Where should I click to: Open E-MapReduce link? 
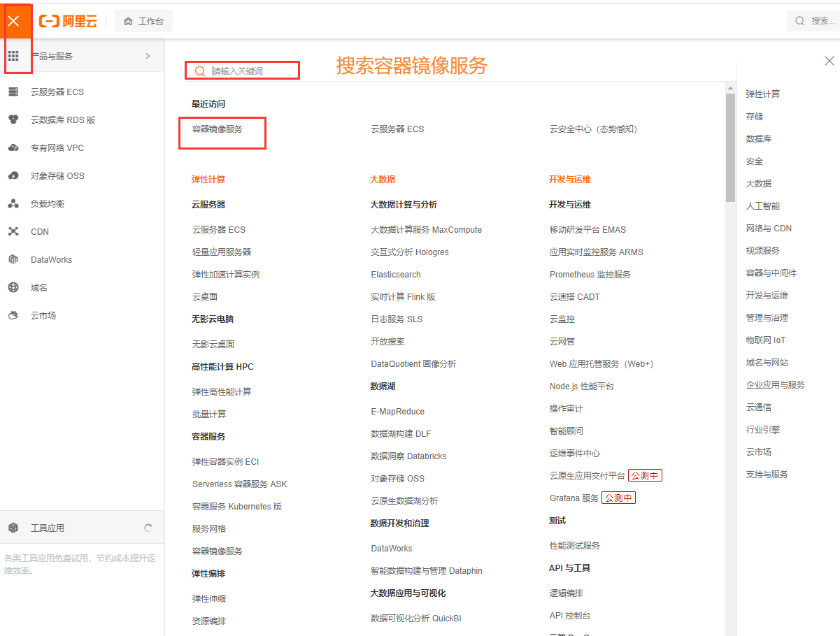pos(398,411)
